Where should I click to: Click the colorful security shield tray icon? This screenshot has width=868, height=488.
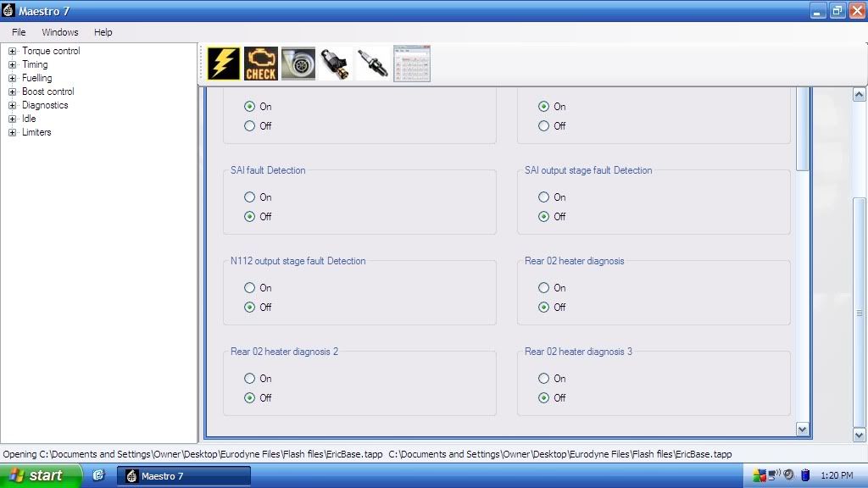(x=759, y=475)
